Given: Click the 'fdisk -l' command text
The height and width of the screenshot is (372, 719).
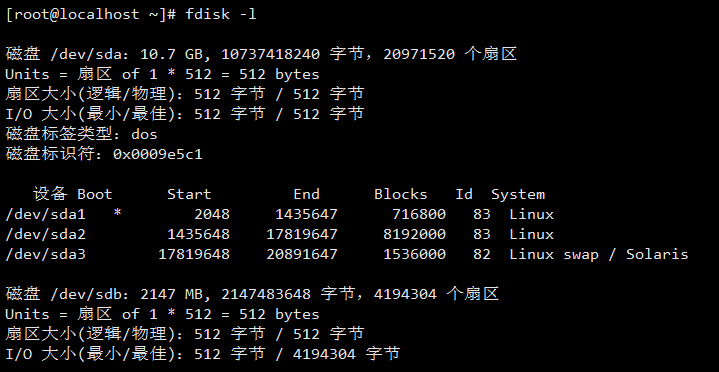Looking at the screenshot, I should [221, 14].
